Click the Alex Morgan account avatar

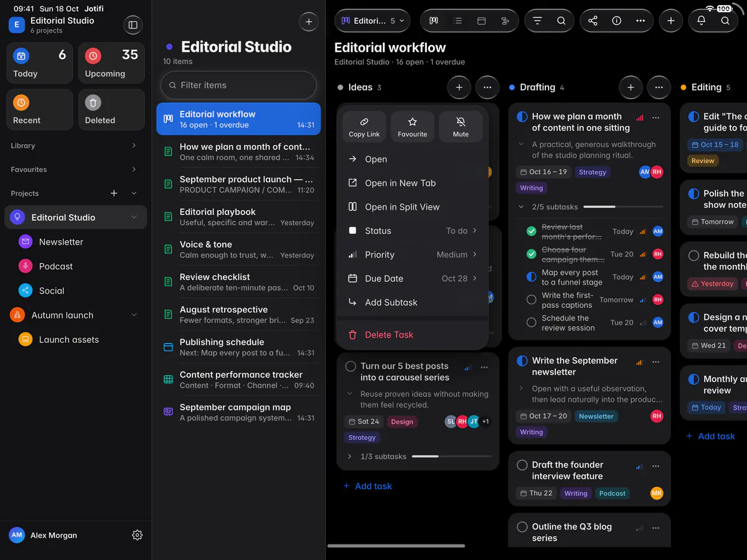[17, 535]
